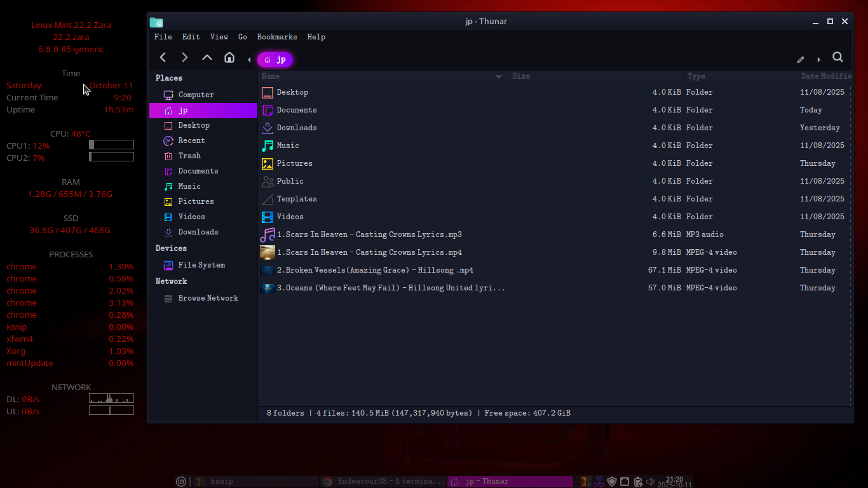Click the jp path bar button

click(x=275, y=60)
